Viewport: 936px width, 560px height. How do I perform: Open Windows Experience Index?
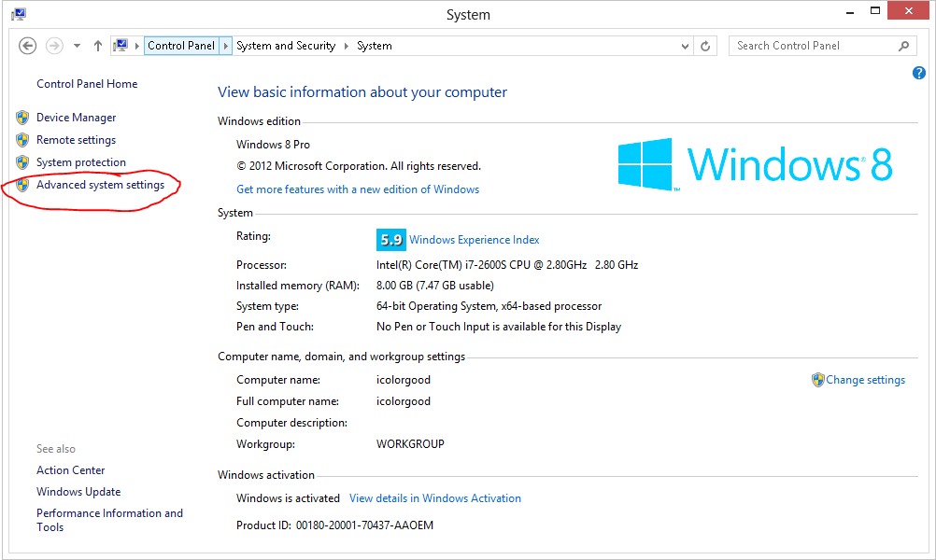474,240
